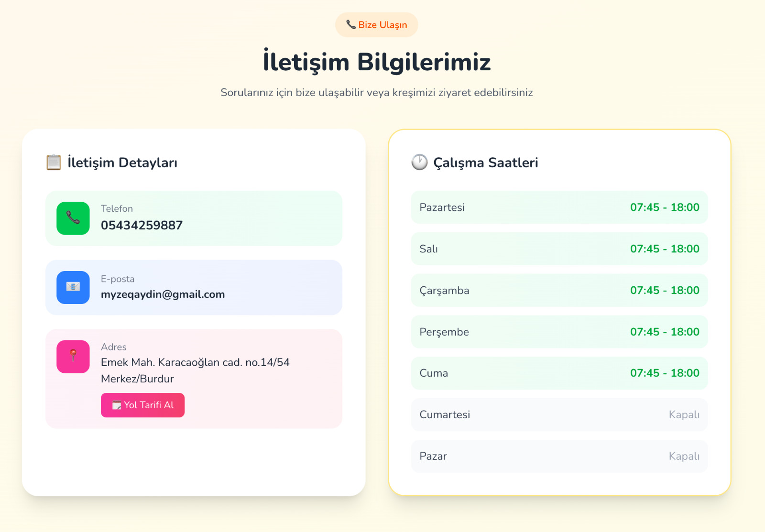Click the green phone icon
Image resolution: width=765 pixels, height=532 pixels.
(x=73, y=218)
